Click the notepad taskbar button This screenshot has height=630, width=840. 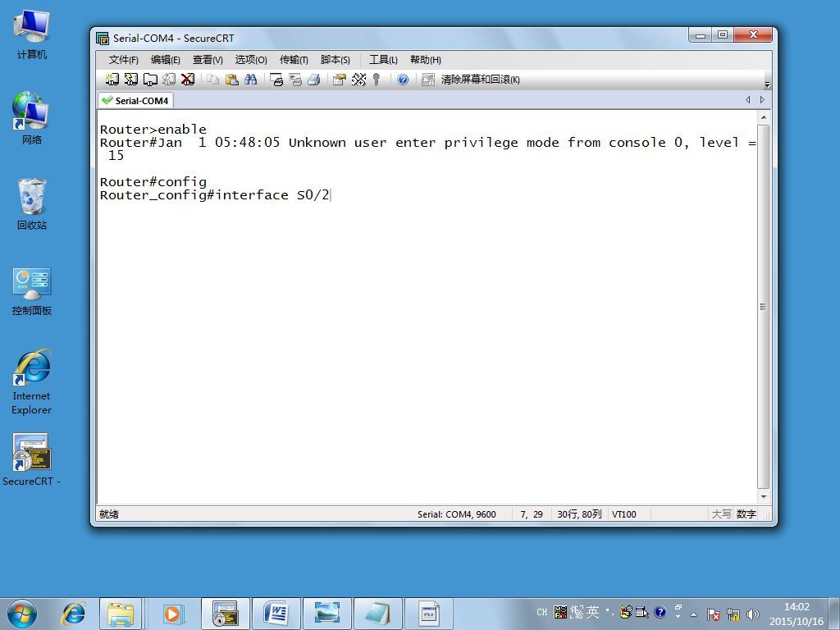pyautogui.click(x=377, y=614)
